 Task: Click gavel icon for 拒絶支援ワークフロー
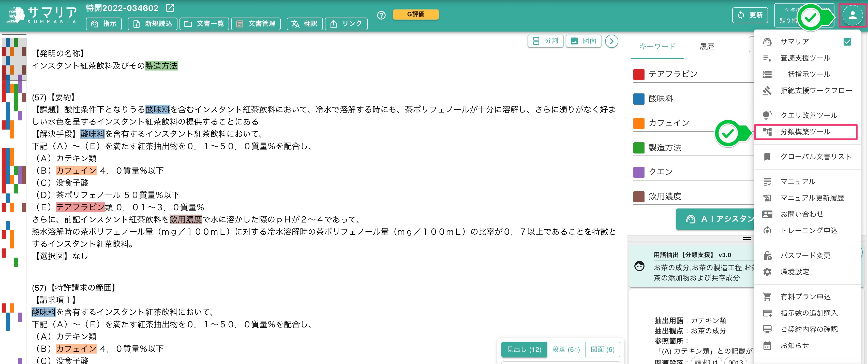point(767,90)
